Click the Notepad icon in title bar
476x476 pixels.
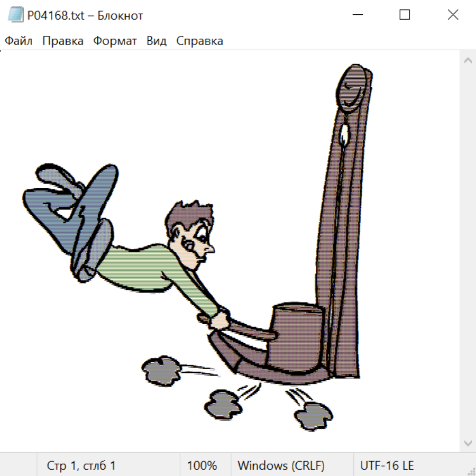click(x=16, y=15)
